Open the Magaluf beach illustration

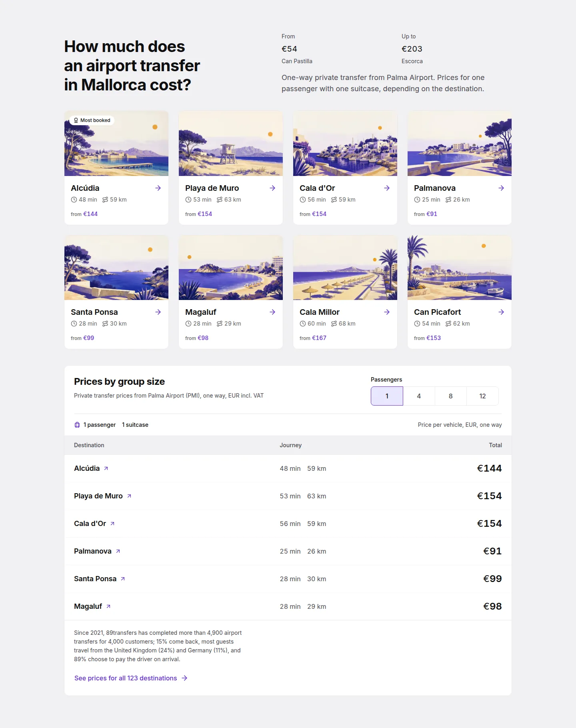coord(231,268)
